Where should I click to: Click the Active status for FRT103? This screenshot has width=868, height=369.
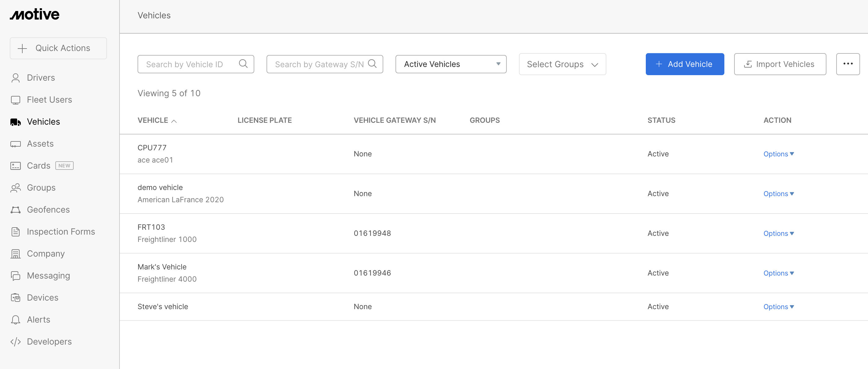click(658, 233)
